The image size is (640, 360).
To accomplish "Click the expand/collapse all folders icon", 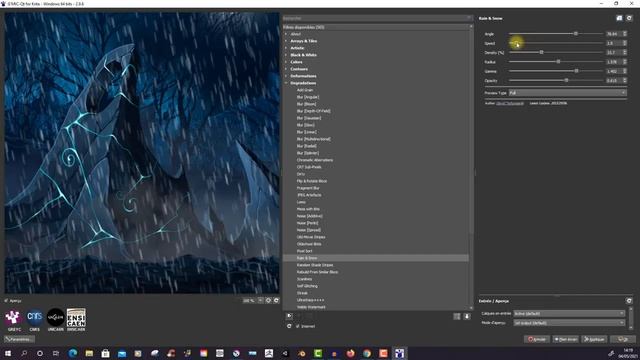I will point(457,316).
